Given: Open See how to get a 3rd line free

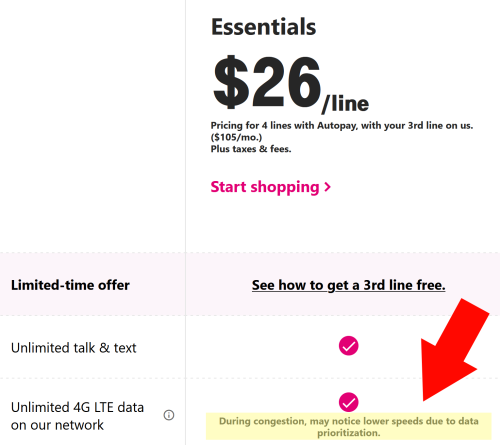Looking at the screenshot, I should (x=349, y=285).
